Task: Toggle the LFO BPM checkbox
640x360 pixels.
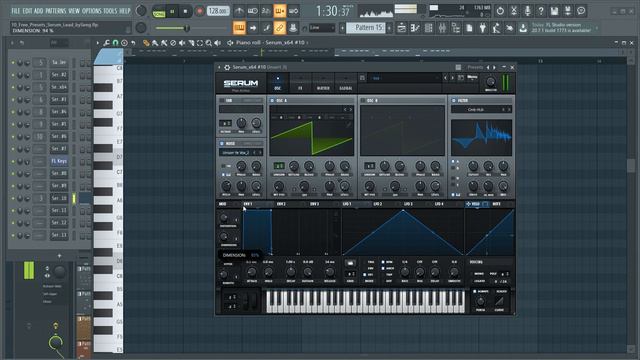Action: click(383, 262)
